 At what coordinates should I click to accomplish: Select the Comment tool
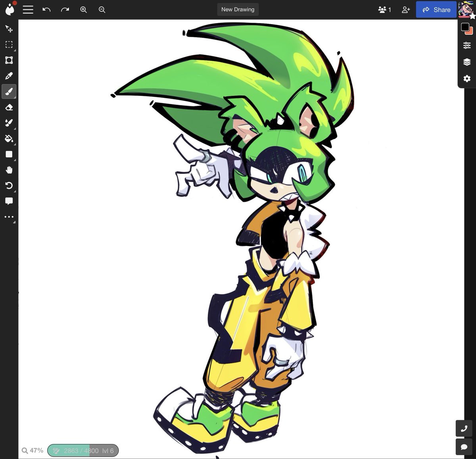click(9, 201)
